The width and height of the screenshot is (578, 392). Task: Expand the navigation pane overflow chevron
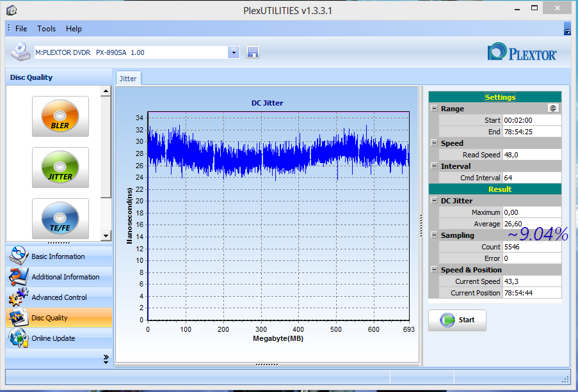coord(106,359)
